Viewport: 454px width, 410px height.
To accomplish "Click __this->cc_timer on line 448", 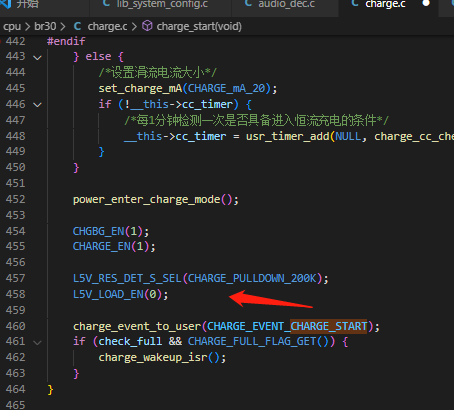I will click(175, 136).
